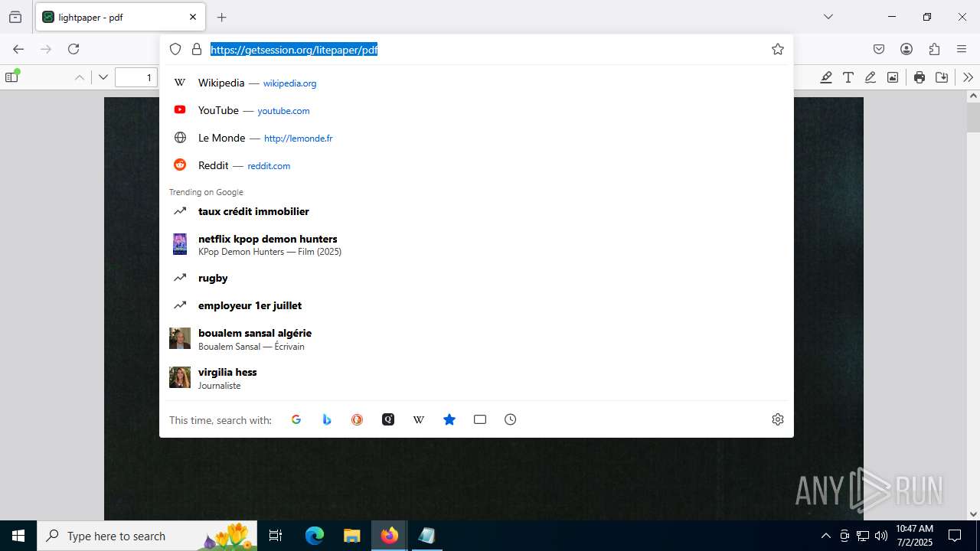Search this time with Qwant
This screenshot has height=551, width=980.
tap(388, 419)
